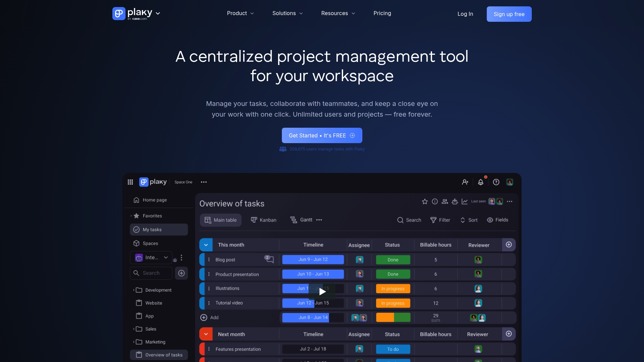Open the board Search tool

tap(409, 220)
